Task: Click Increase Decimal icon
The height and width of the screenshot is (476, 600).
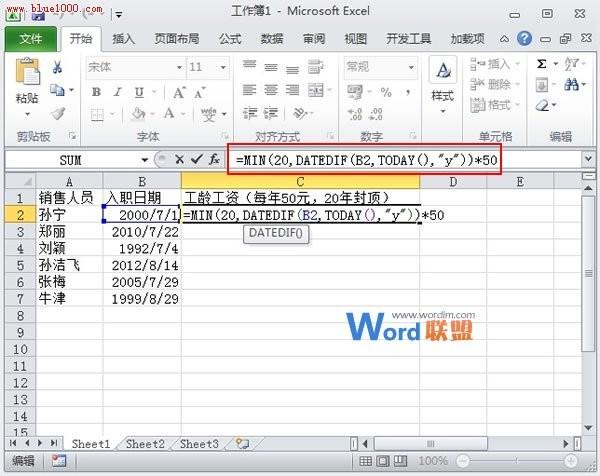Action: point(355,114)
